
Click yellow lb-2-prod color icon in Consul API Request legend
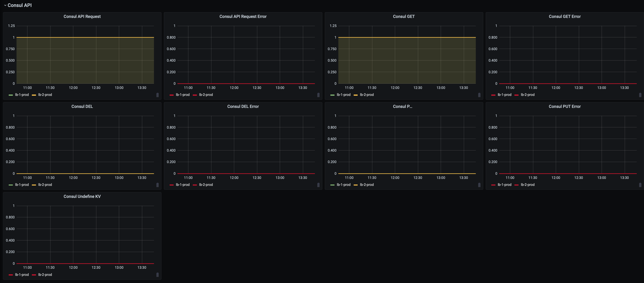tap(34, 95)
